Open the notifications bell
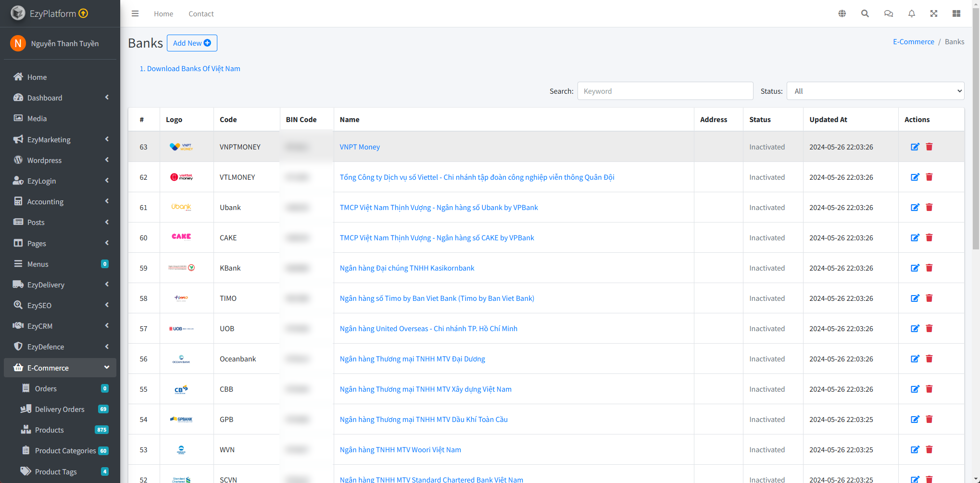Image resolution: width=980 pixels, height=483 pixels. coord(911,13)
